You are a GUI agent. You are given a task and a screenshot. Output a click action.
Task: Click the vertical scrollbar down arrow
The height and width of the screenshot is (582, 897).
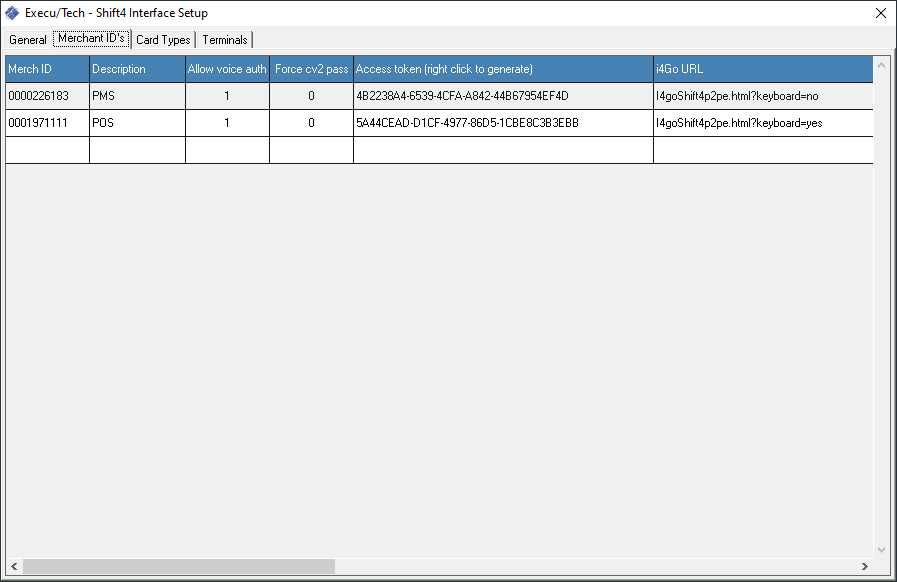tap(881, 550)
